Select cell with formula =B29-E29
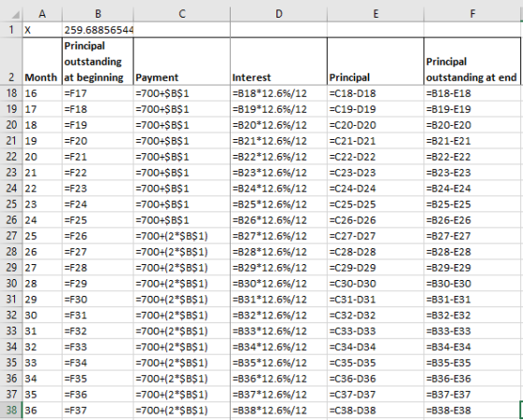This screenshot has height=420, width=523. [x=473, y=268]
